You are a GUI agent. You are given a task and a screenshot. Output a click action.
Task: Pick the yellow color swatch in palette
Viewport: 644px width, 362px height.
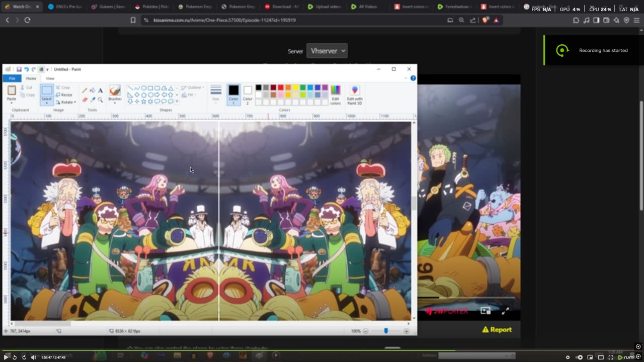(295, 87)
